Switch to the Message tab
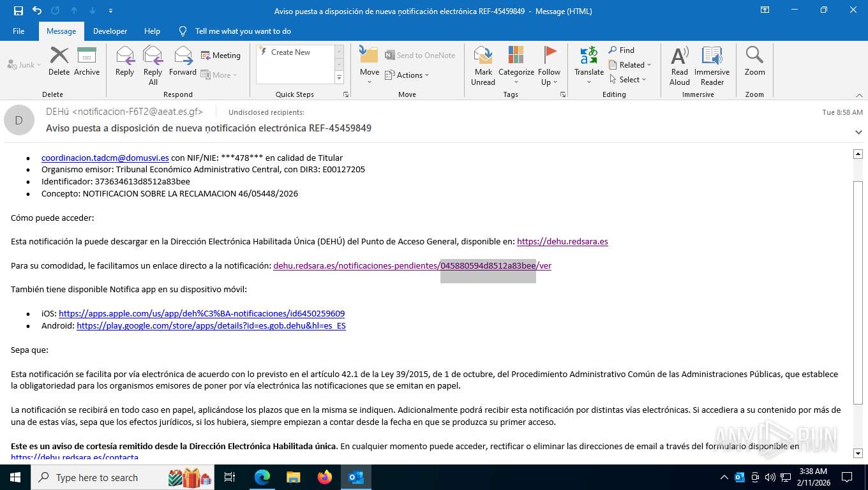The image size is (868, 490). pyautogui.click(x=61, y=31)
